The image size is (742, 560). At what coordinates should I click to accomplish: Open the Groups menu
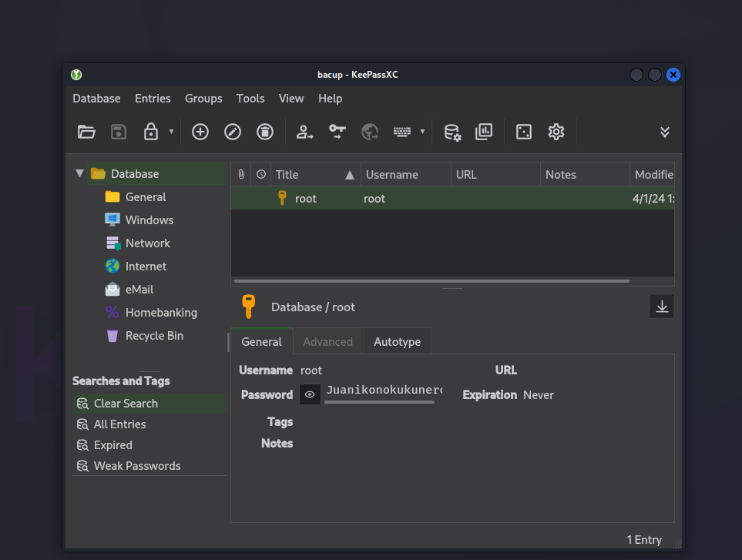(x=203, y=99)
